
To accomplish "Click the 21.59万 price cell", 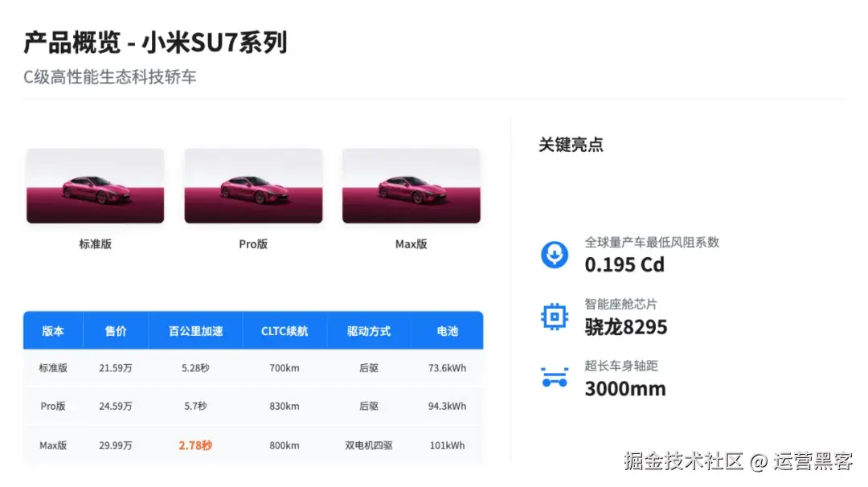I will tap(116, 368).
